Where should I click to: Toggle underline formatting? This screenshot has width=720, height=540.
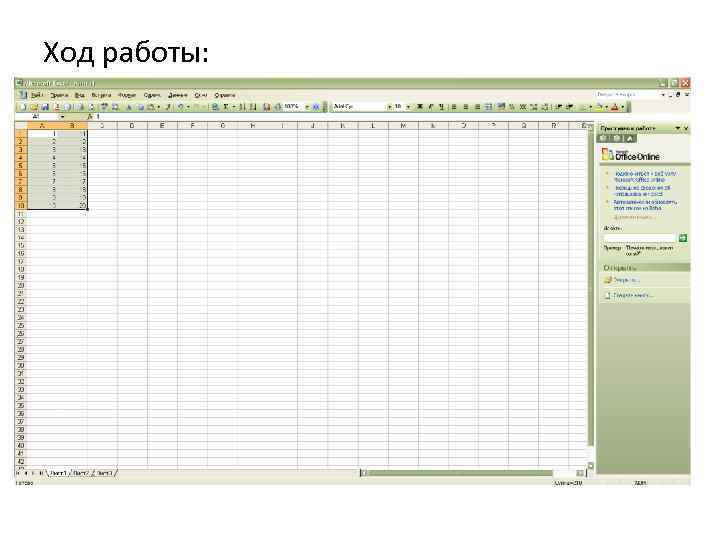coord(441,107)
